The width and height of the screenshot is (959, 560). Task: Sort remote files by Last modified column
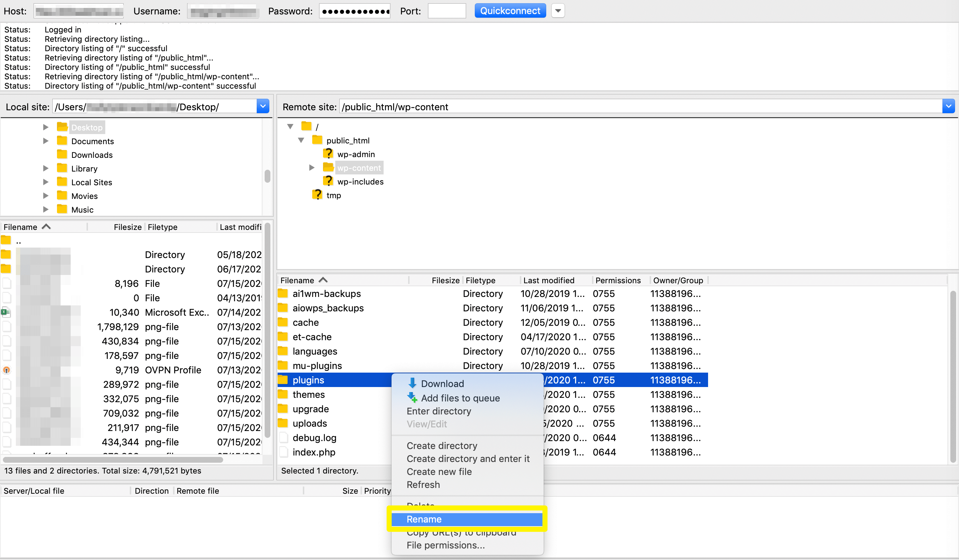(x=548, y=280)
